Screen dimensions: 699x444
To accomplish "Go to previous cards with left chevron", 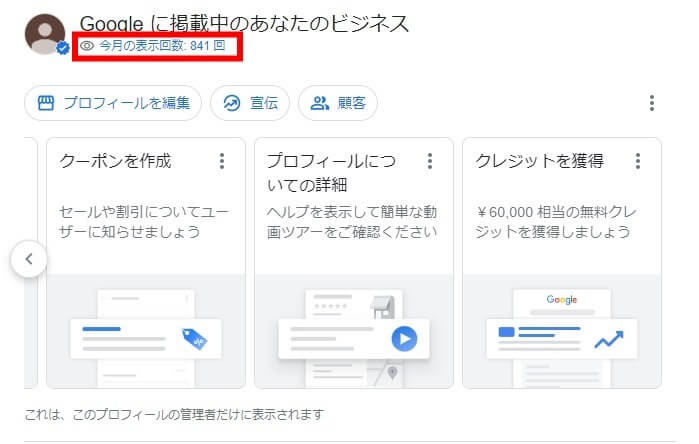I will tap(29, 259).
